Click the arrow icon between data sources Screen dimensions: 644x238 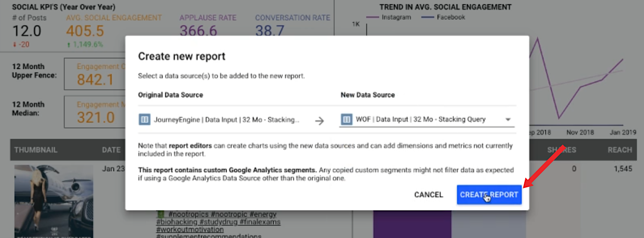[319, 120]
